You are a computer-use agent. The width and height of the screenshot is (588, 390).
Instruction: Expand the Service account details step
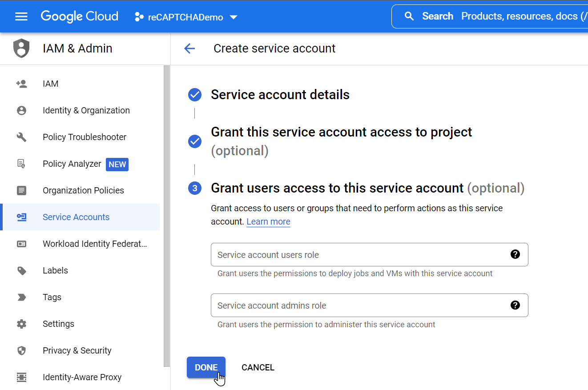[x=280, y=95]
